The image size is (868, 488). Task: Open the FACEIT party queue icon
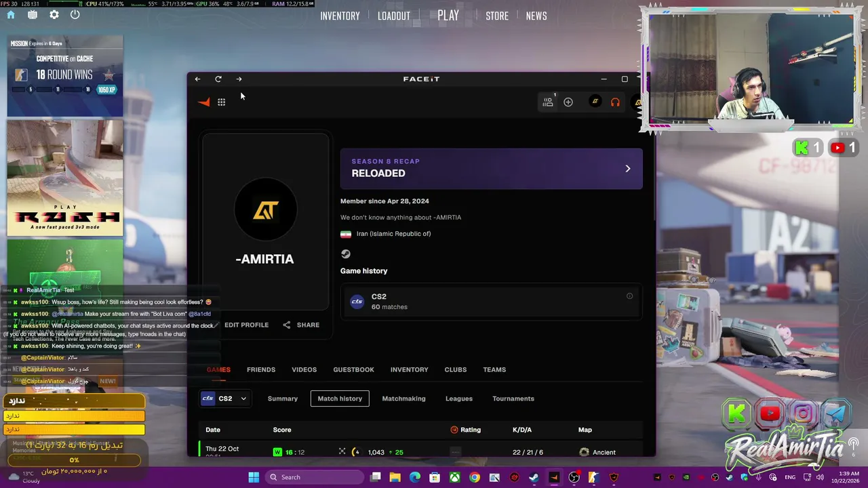(x=548, y=102)
